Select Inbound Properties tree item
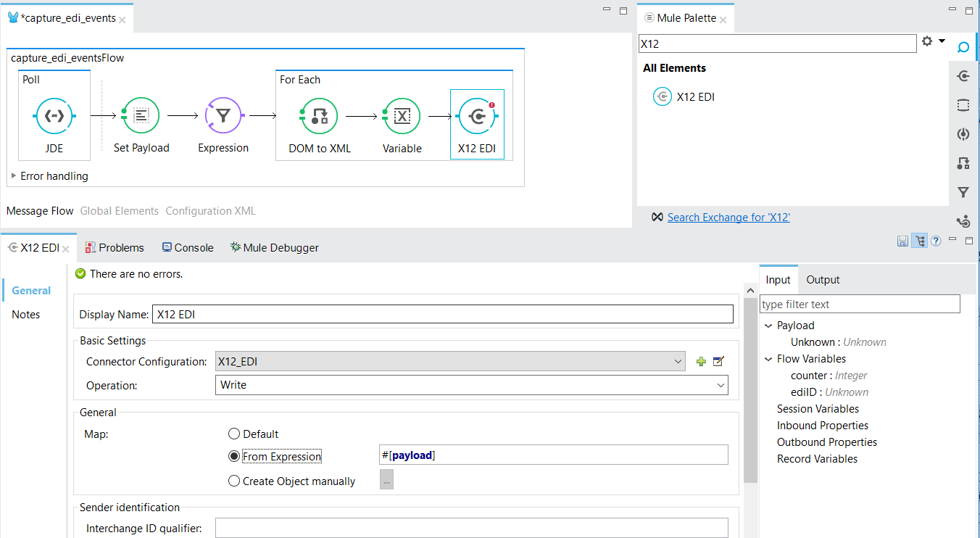The height and width of the screenshot is (538, 980). click(823, 426)
